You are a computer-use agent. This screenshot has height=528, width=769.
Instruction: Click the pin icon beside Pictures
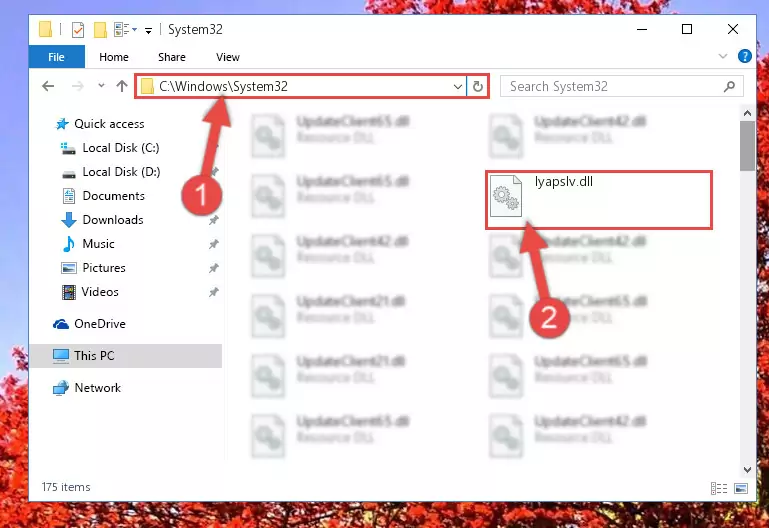213,268
